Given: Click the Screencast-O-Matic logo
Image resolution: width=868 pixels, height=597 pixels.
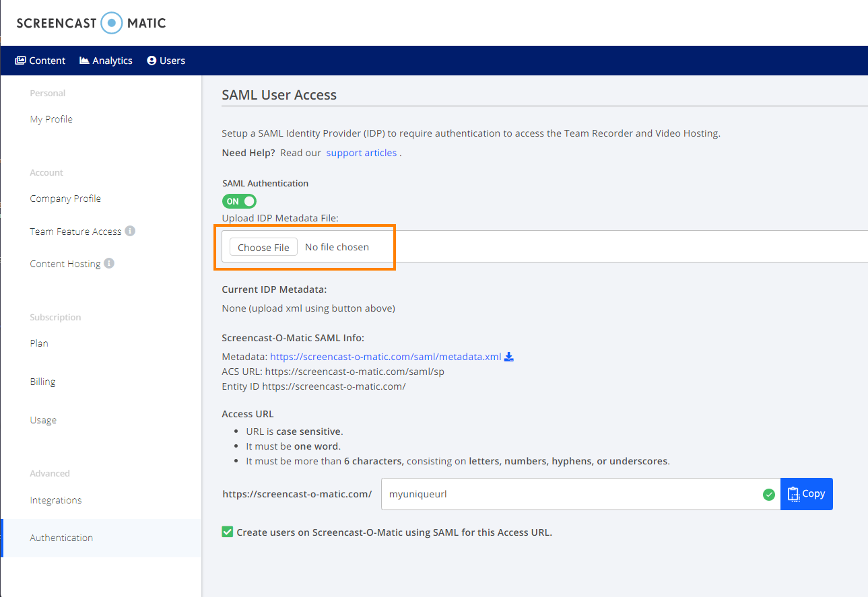Looking at the screenshot, I should pyautogui.click(x=91, y=23).
